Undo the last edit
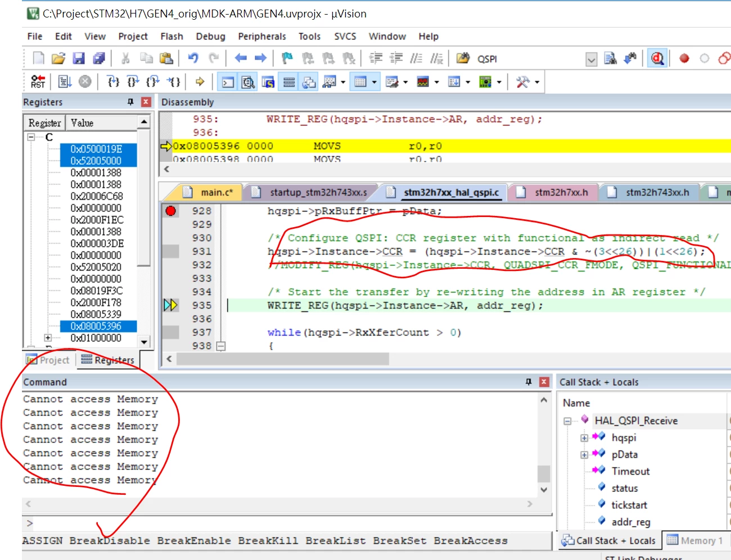Image resolution: width=731 pixels, height=560 pixels. [193, 58]
